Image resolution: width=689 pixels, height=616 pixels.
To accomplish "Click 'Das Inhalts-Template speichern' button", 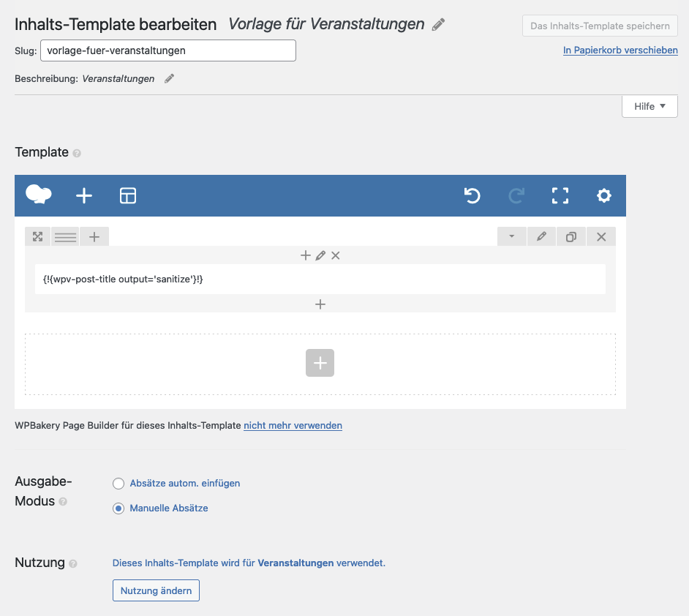I will [600, 26].
